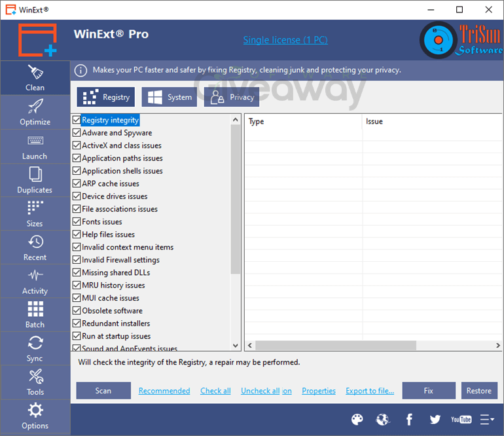
Task: Click the TriSun Software logo
Action: 461,40
